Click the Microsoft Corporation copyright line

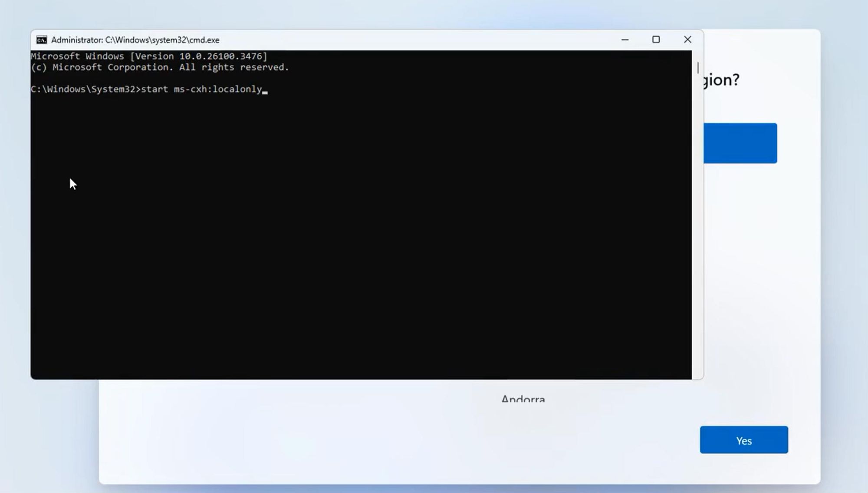pos(160,67)
